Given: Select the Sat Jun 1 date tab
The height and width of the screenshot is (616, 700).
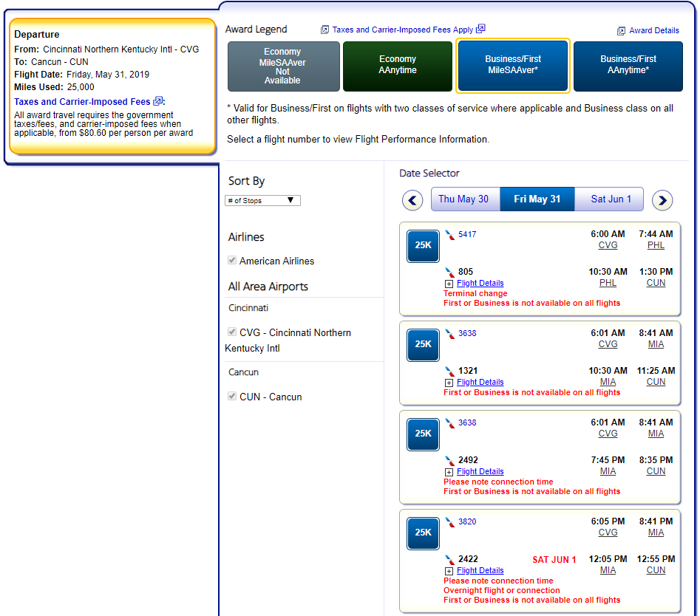Looking at the screenshot, I should click(x=611, y=199).
